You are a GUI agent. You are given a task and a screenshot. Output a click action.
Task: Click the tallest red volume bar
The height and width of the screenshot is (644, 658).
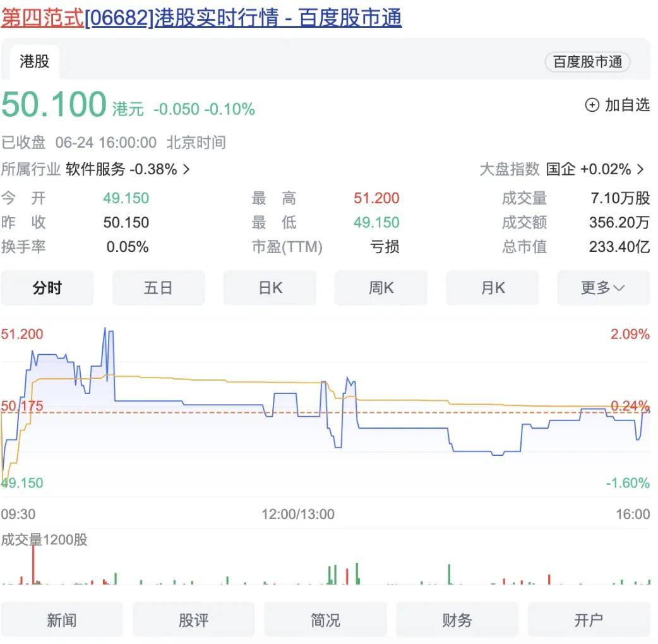pos(33,564)
